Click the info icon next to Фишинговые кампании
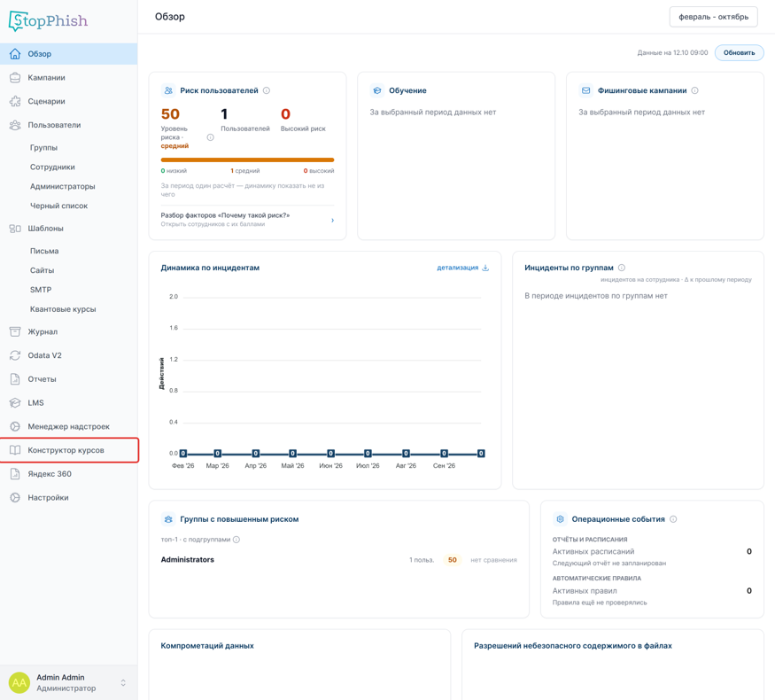This screenshot has height=700, width=775. (695, 90)
